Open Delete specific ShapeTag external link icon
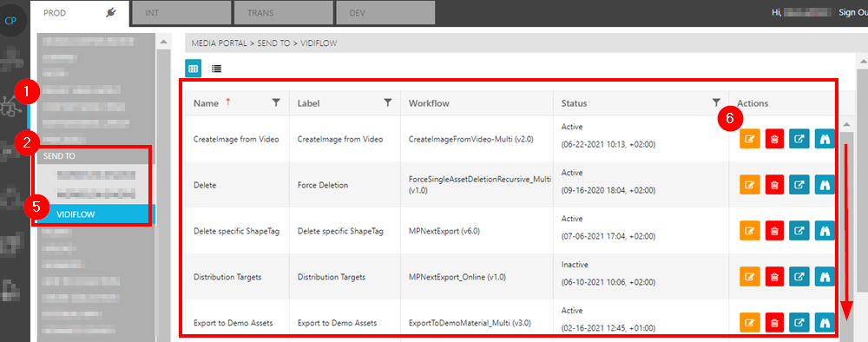Screen dimensions: 868x342 (x=799, y=231)
